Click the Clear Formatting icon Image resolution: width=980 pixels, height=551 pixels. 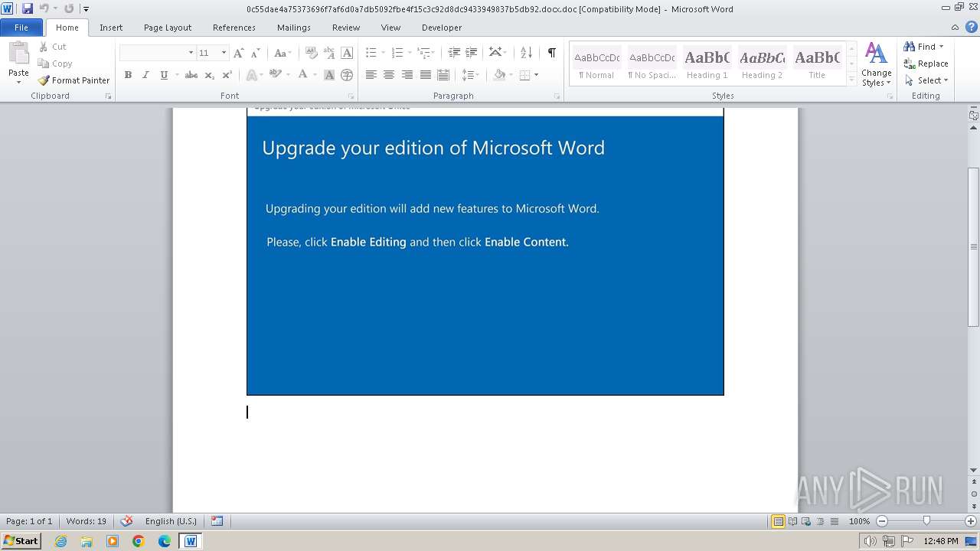click(311, 53)
